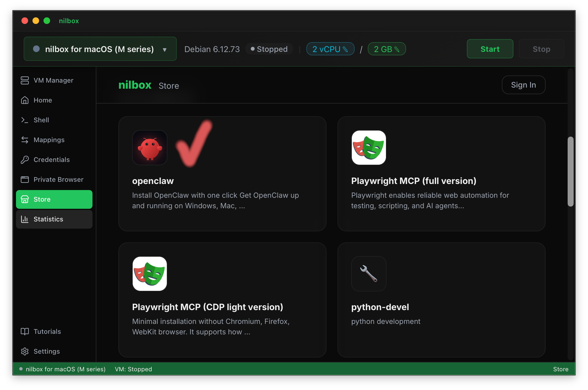Screen dimensions: 588x390
Task: Open the Tutorials link in the sidebar
Action: tap(47, 332)
